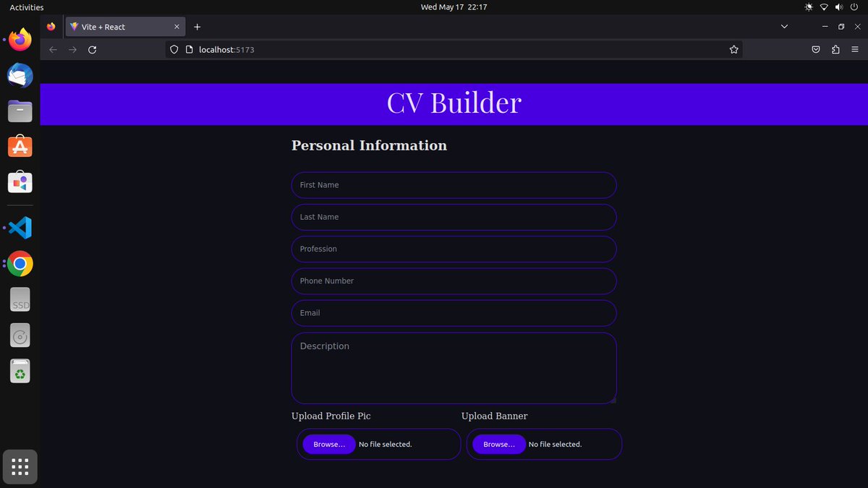Open Ubuntu Software from the dock
Viewport: 868px width, 488px height.
click(x=20, y=147)
